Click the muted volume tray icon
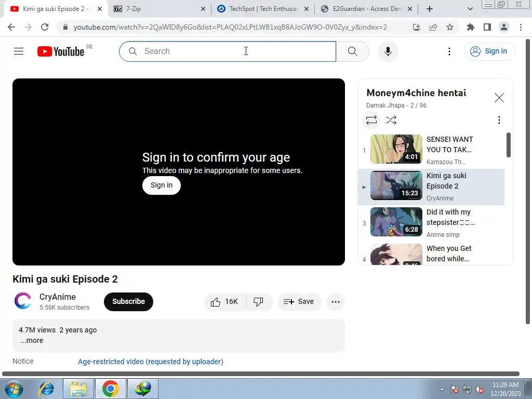The height and width of the screenshot is (399, 532). [480, 389]
